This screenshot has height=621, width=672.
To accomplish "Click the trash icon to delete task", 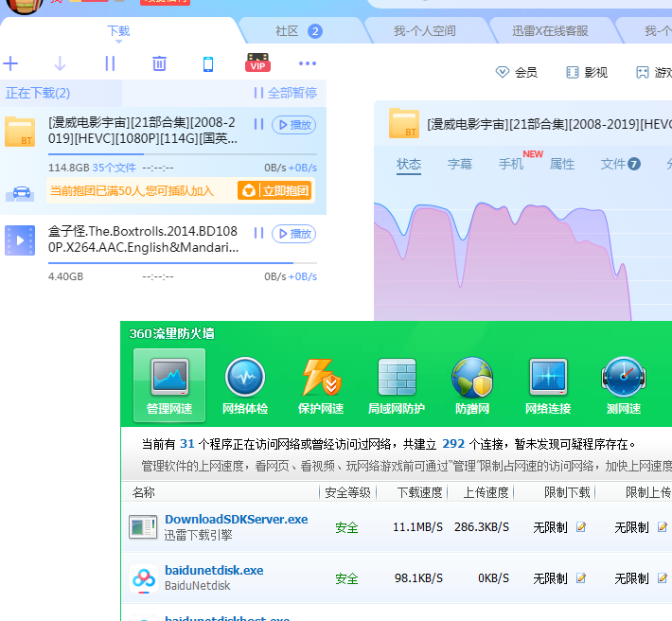I will pos(159,64).
